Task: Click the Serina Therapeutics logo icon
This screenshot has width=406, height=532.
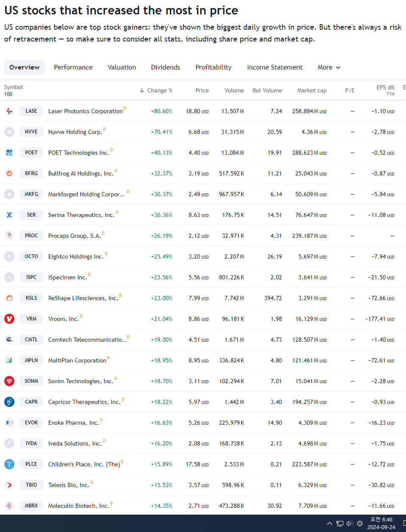Action: click(9, 215)
